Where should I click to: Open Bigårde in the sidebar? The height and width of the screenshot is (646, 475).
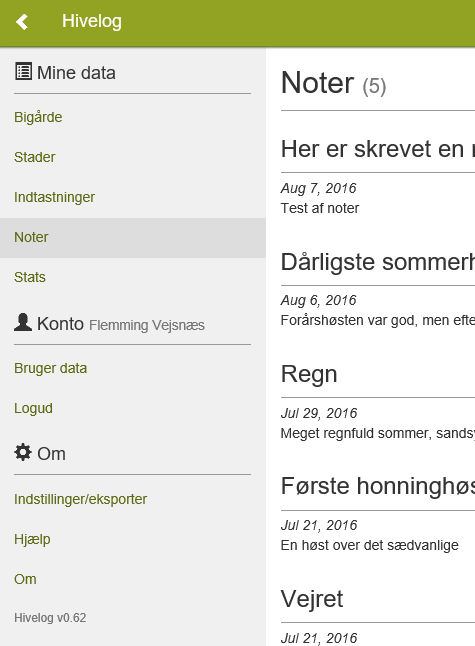38,117
